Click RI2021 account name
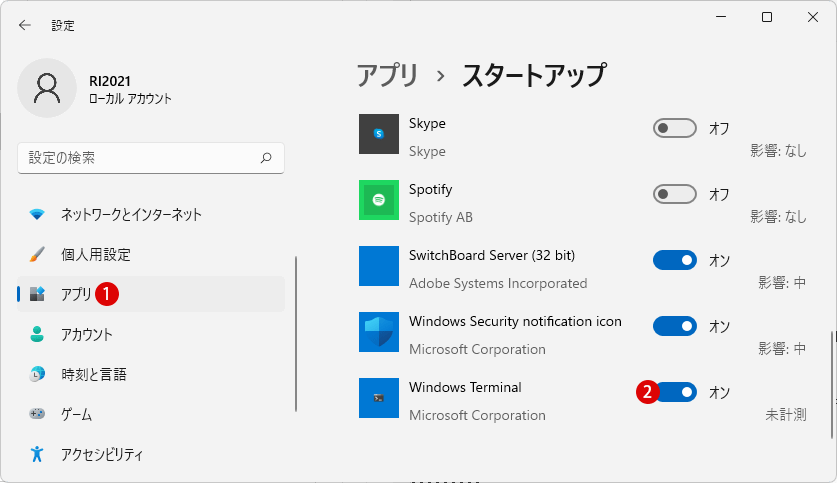837x483 pixels. [110, 81]
